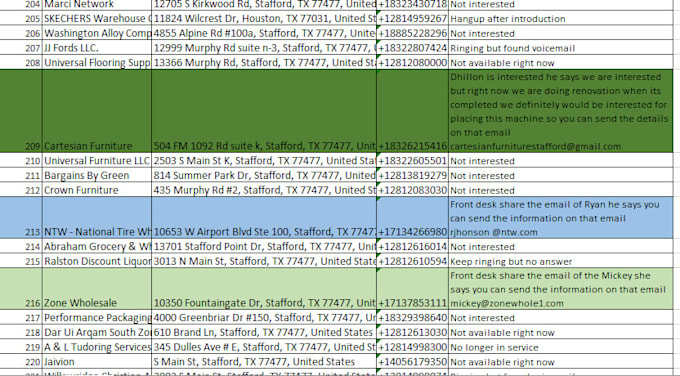The width and height of the screenshot is (680, 376).
Task: Click the note with mickey@zonewhole1.com
Action: [561, 289]
